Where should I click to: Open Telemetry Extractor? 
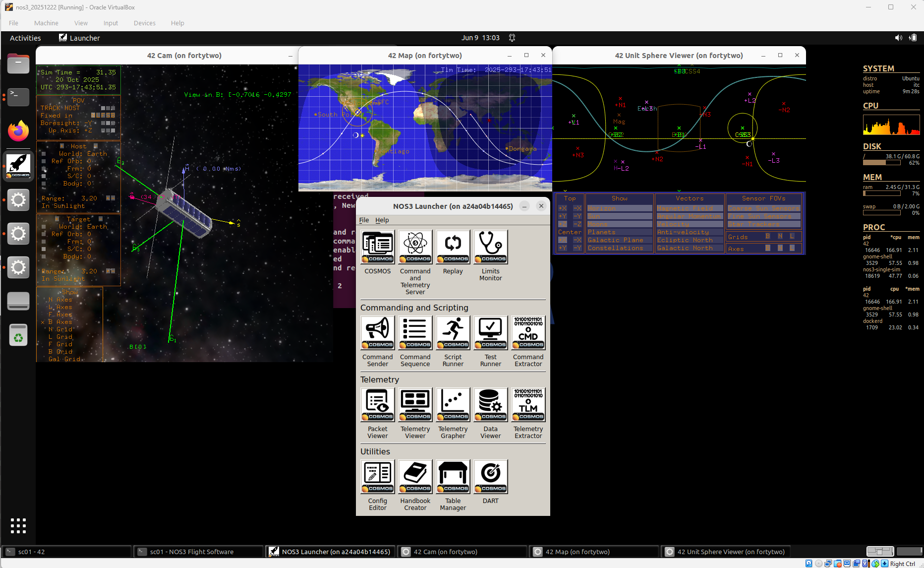(x=528, y=404)
